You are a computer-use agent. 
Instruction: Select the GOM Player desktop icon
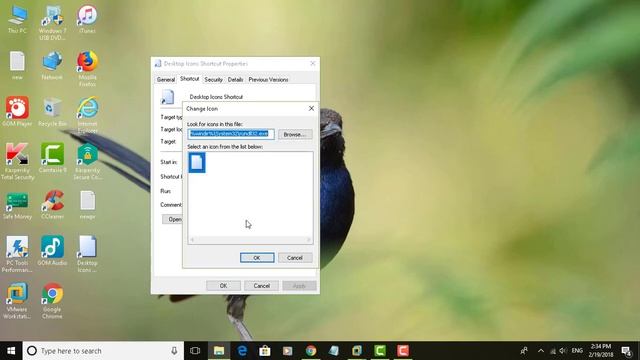click(17, 111)
